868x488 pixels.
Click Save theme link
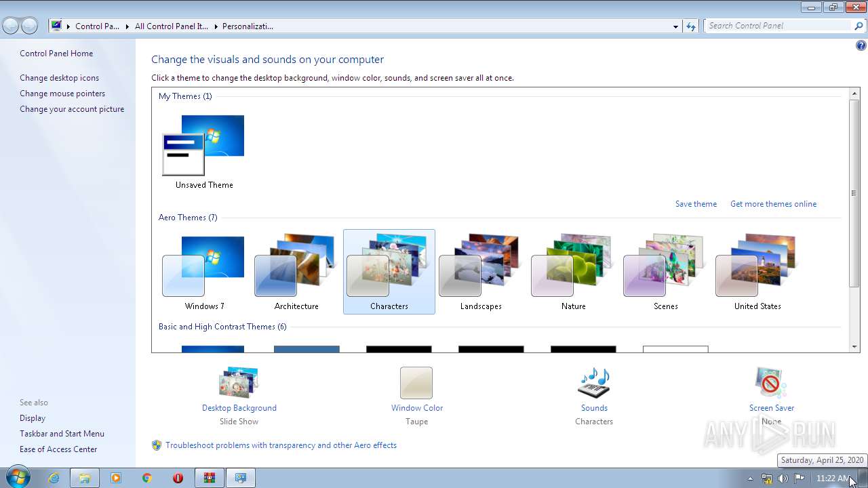tap(696, 204)
